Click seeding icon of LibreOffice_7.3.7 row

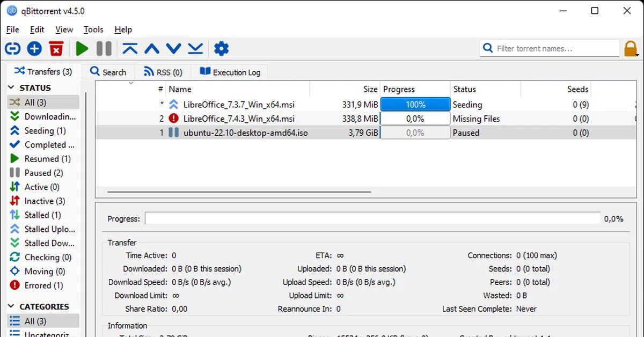pos(173,105)
